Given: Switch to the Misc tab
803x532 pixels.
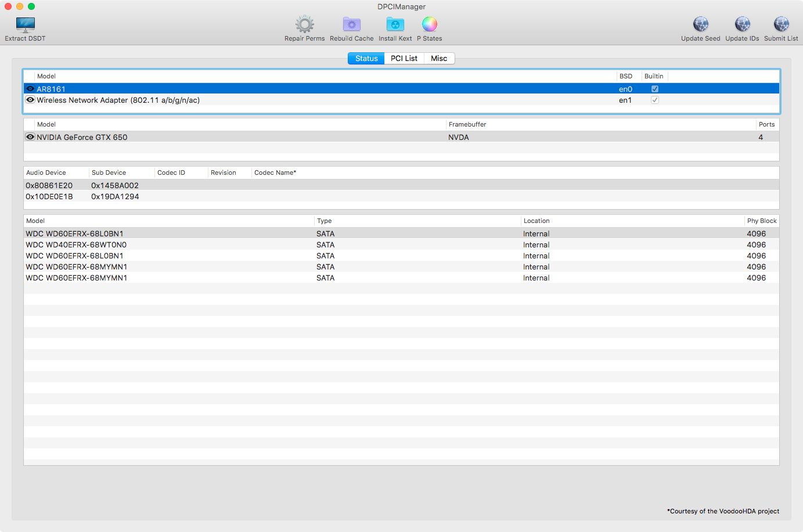Looking at the screenshot, I should click(439, 59).
